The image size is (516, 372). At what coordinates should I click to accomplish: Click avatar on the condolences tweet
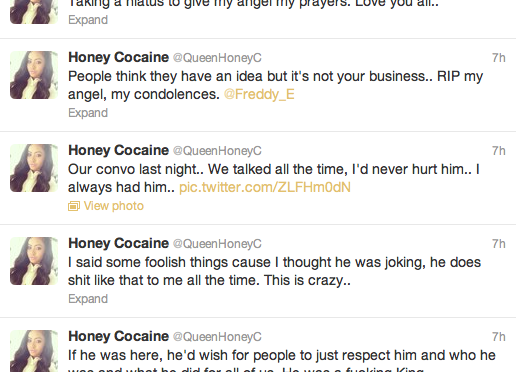pyautogui.click(x=34, y=75)
